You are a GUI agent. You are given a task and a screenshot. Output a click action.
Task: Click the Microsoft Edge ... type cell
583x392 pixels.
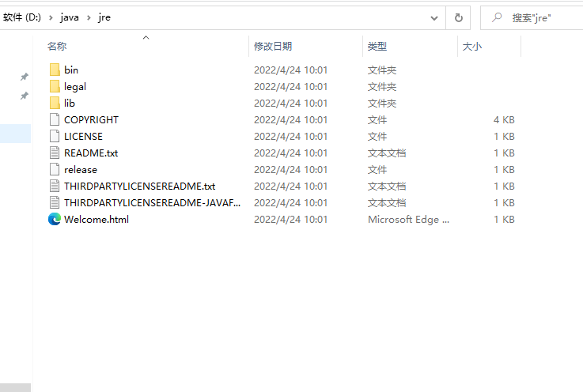pyautogui.click(x=409, y=219)
